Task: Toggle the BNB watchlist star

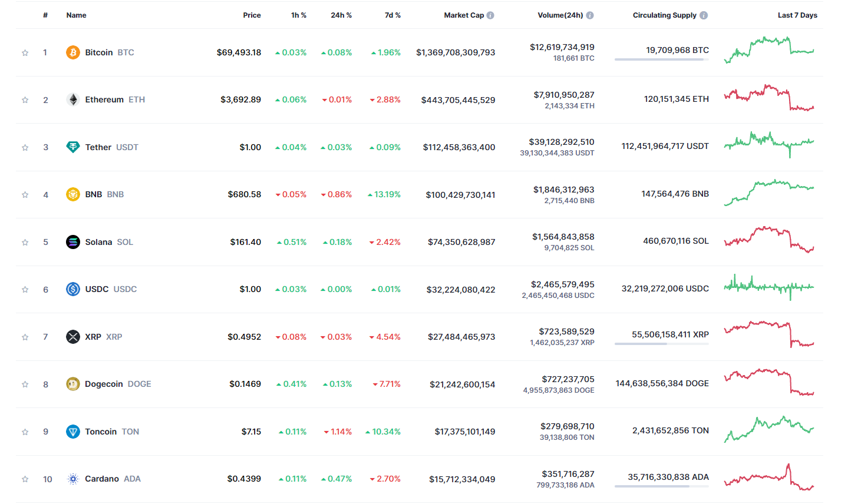Action: 25,195
